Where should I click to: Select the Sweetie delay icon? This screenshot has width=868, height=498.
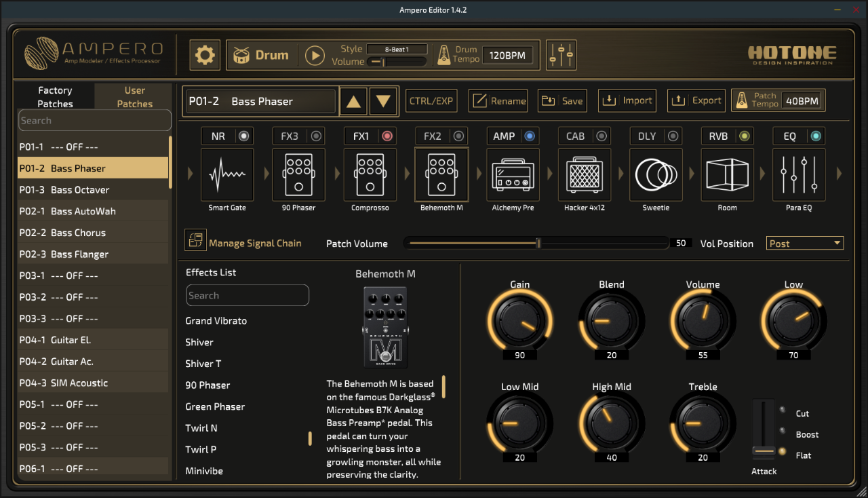coord(656,175)
